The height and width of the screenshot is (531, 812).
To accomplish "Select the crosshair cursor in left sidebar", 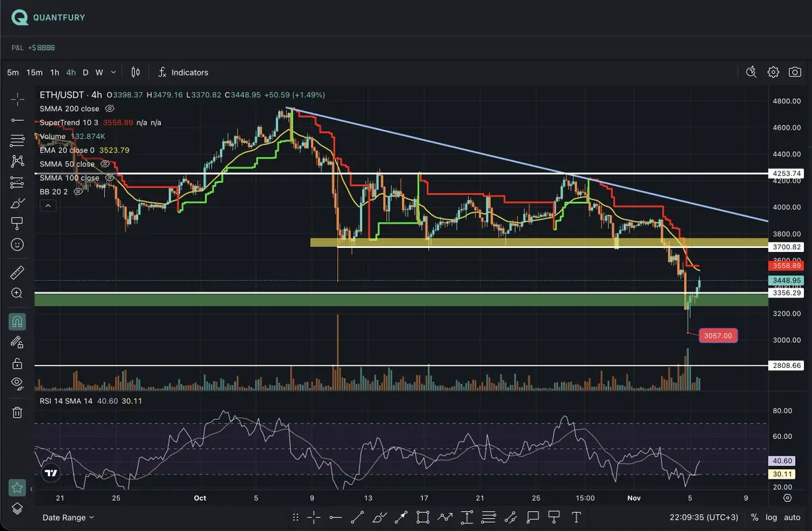I will coord(17,100).
